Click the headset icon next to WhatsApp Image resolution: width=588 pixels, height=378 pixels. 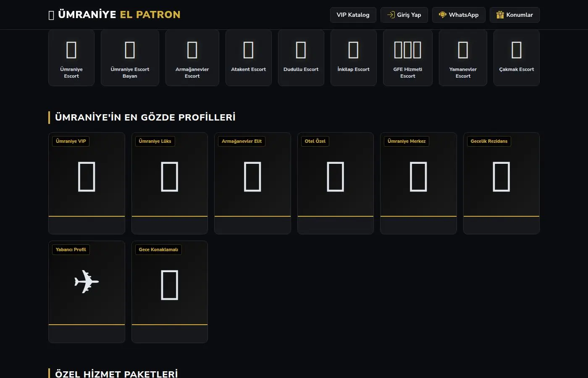442,15
